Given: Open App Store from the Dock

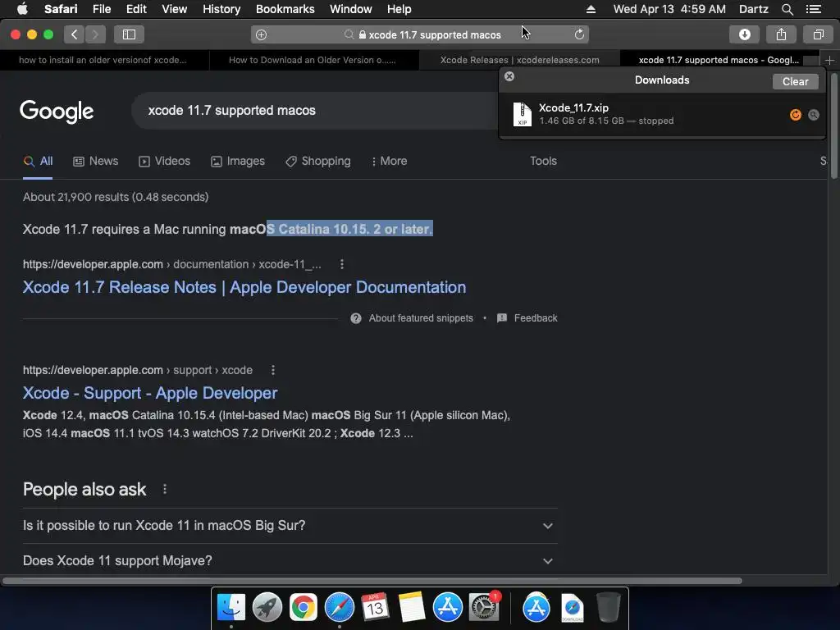Looking at the screenshot, I should pyautogui.click(x=447, y=608).
